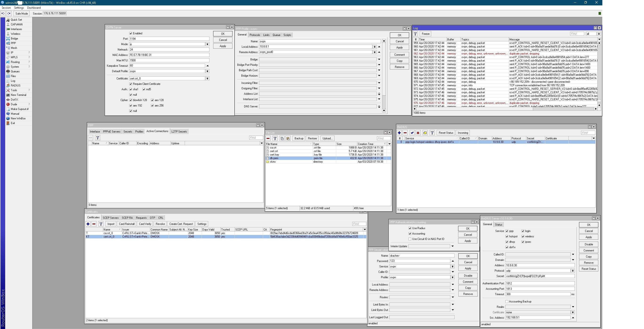
Task: Open RADIUS in the sidebar
Action: pyautogui.click(x=16, y=86)
